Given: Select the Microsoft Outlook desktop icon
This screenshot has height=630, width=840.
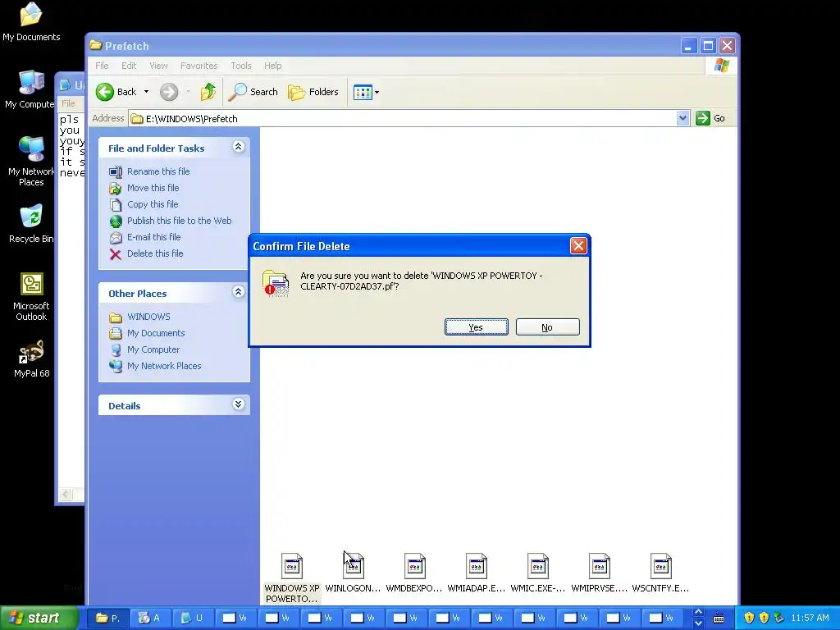Looking at the screenshot, I should pyautogui.click(x=31, y=284).
